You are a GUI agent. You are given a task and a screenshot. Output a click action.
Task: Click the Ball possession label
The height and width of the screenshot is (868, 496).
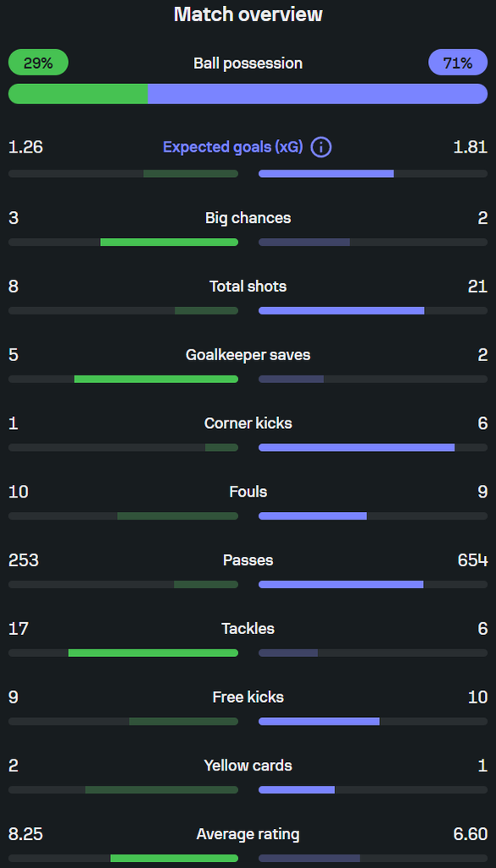pyautogui.click(x=248, y=63)
